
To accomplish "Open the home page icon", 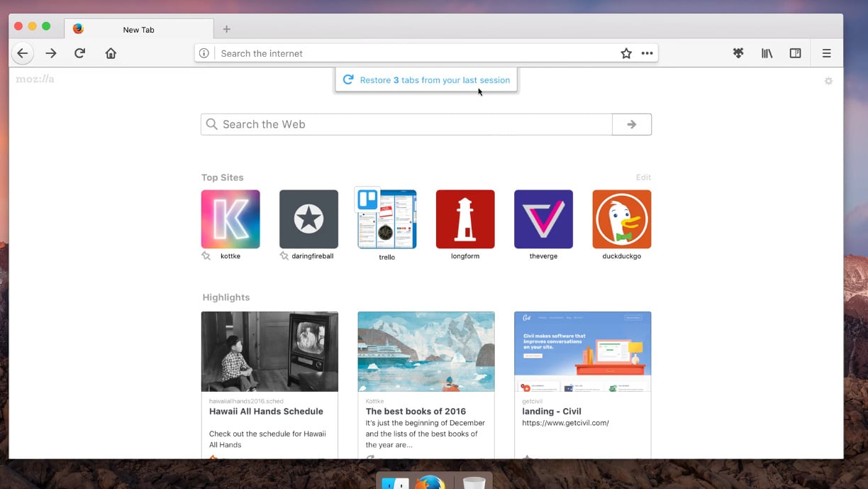I will click(x=111, y=53).
